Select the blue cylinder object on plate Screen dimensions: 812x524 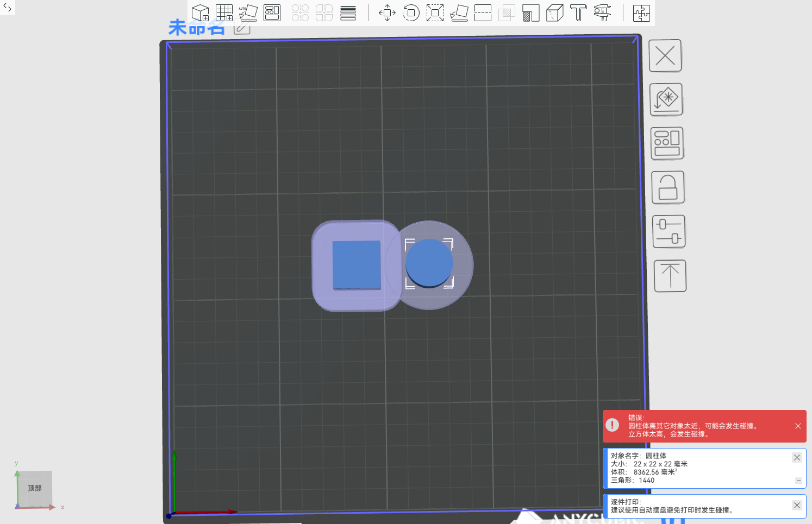coord(429,263)
